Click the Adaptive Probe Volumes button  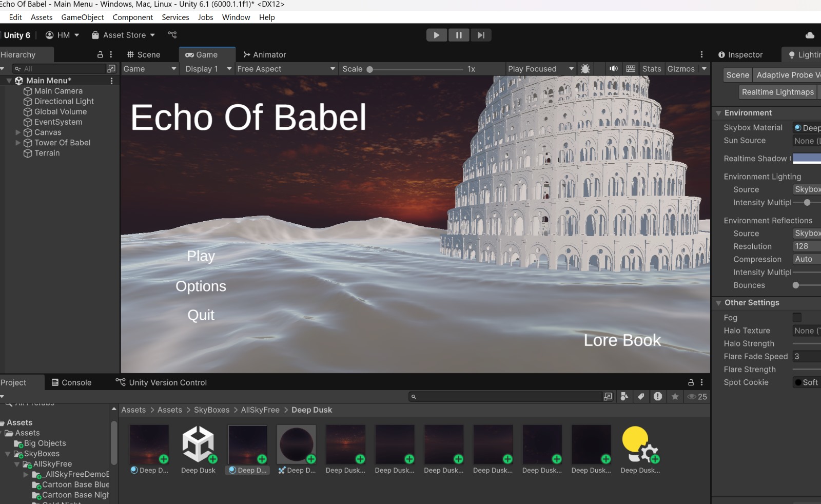(x=787, y=75)
